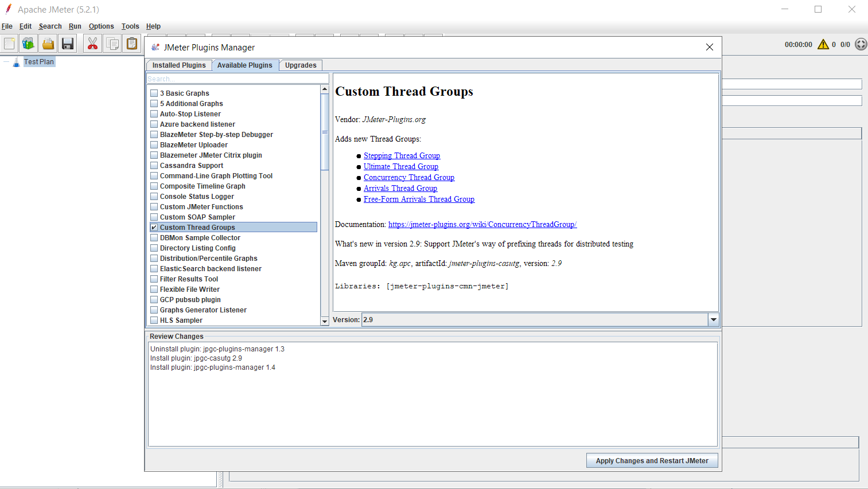Click Apply Changes and Restart JMeter
The width and height of the screenshot is (868, 489).
tap(652, 461)
